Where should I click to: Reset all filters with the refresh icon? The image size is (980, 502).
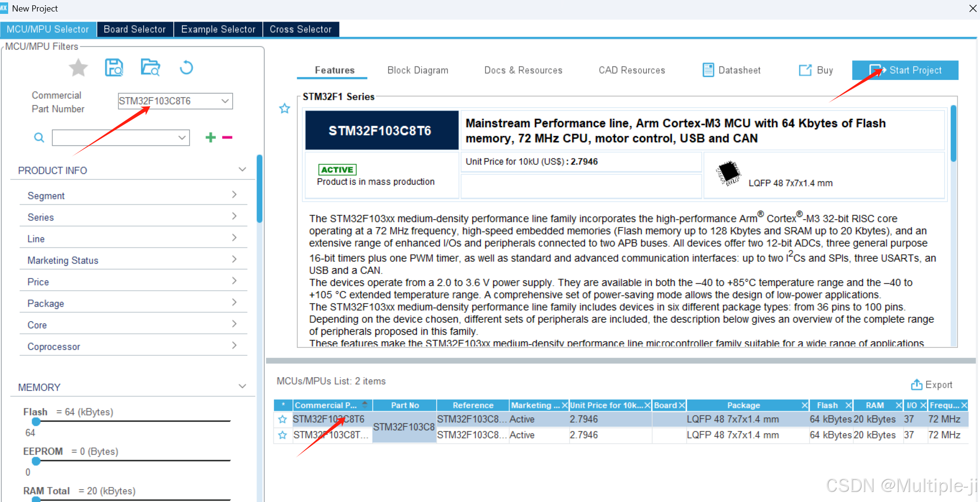(186, 67)
